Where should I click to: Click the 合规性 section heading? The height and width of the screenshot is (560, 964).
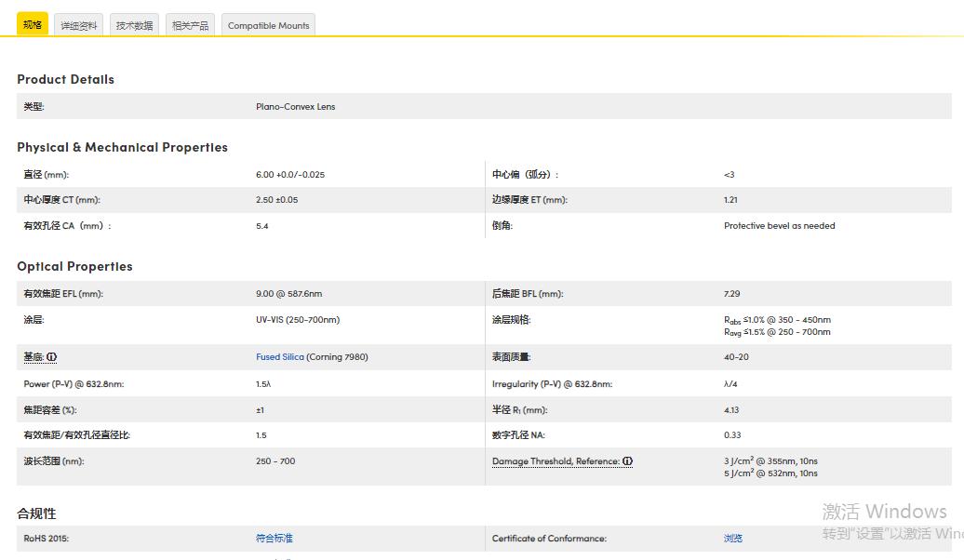coord(36,513)
